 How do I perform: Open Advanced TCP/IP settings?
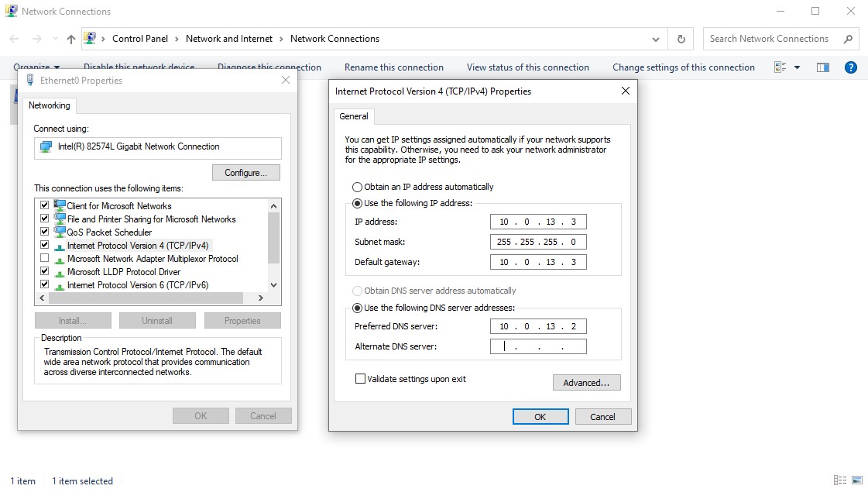click(586, 382)
